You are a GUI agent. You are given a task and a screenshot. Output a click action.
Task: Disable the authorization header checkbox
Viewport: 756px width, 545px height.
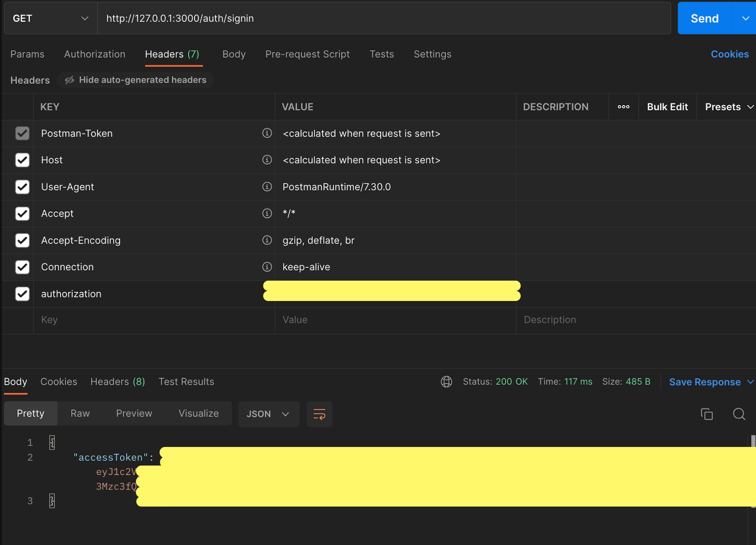(x=22, y=294)
